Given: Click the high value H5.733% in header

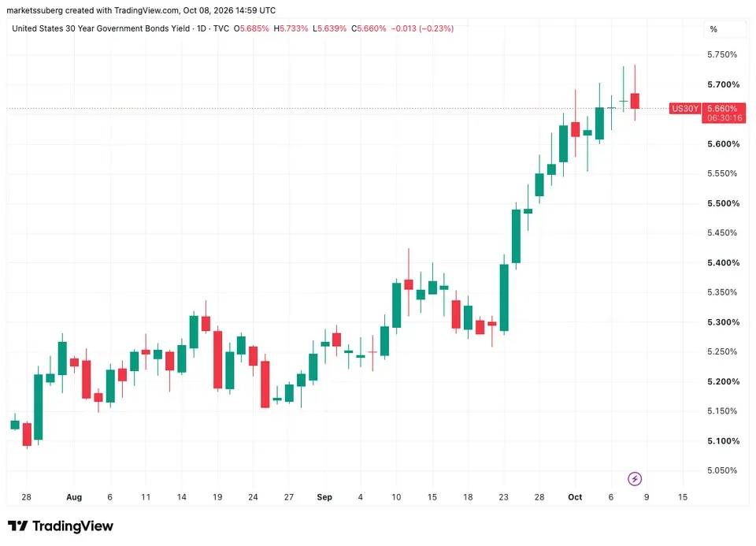Looking at the screenshot, I should click(291, 28).
